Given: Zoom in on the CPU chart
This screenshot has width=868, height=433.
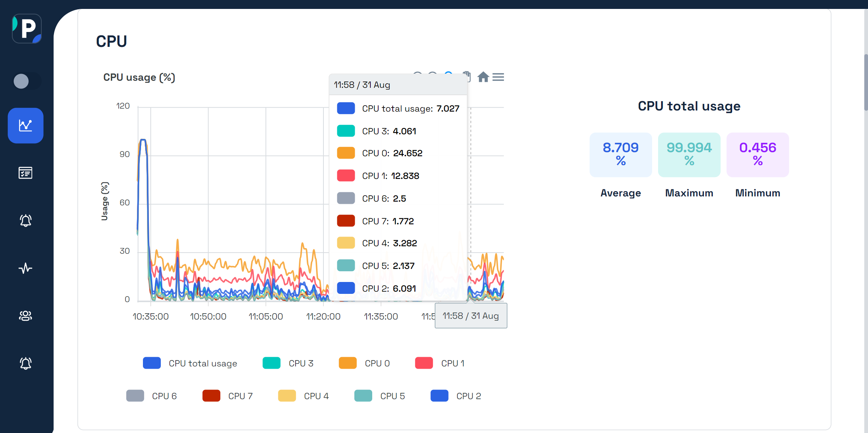Looking at the screenshot, I should 417,76.
